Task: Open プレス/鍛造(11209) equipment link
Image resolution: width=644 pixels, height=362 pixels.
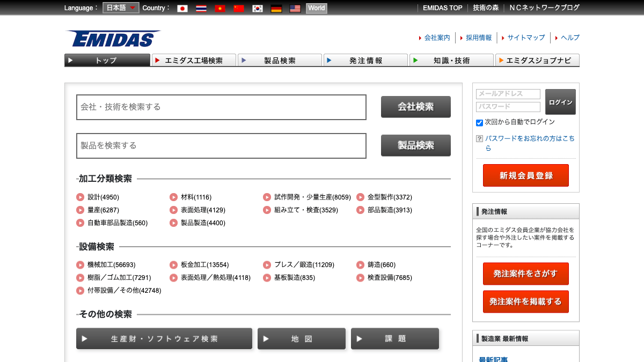Action: click(304, 265)
